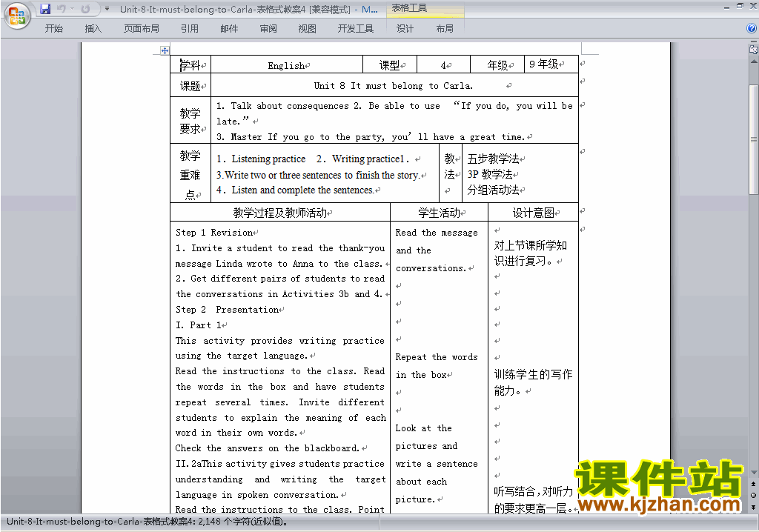The width and height of the screenshot is (759, 532).
Task: Click the '教学重难点' label cell
Action: (190, 174)
